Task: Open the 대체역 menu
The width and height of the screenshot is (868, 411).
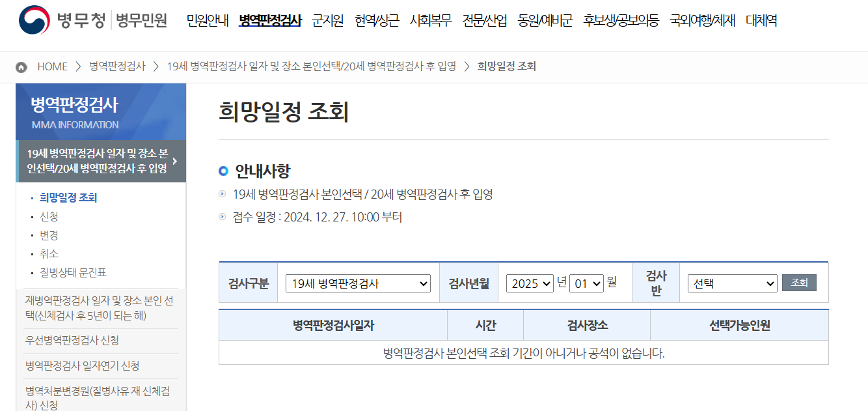Action: tap(761, 21)
